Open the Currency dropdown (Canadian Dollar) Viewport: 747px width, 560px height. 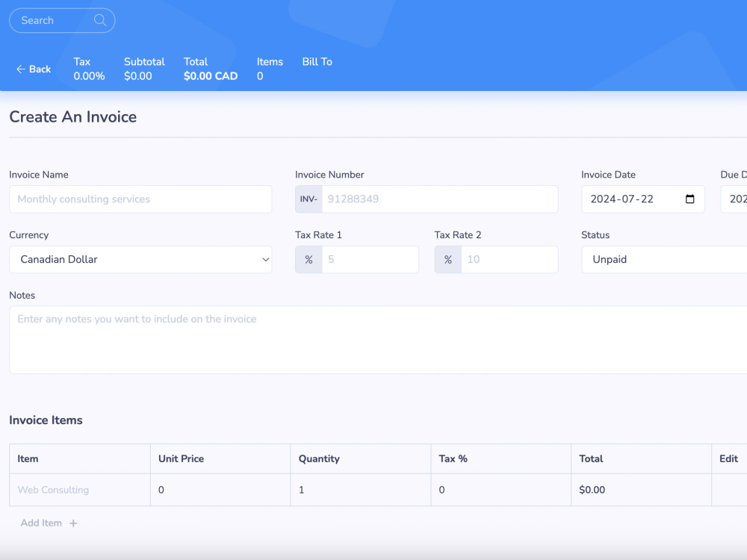click(x=140, y=260)
